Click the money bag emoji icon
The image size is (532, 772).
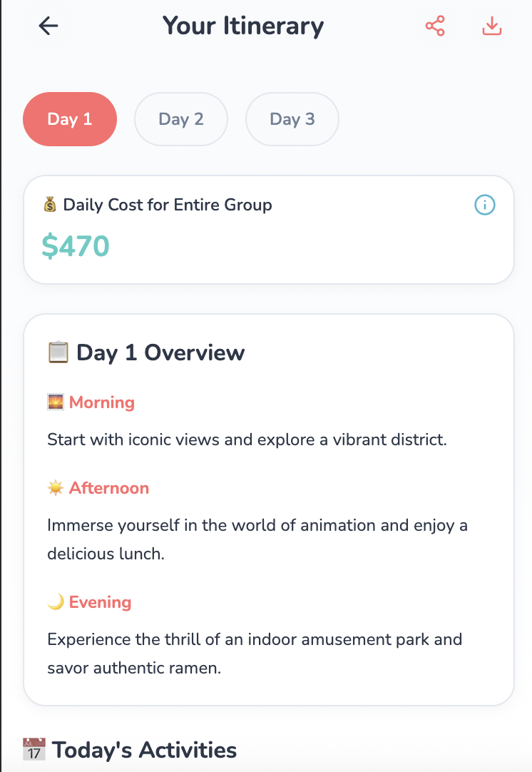pyautogui.click(x=50, y=204)
